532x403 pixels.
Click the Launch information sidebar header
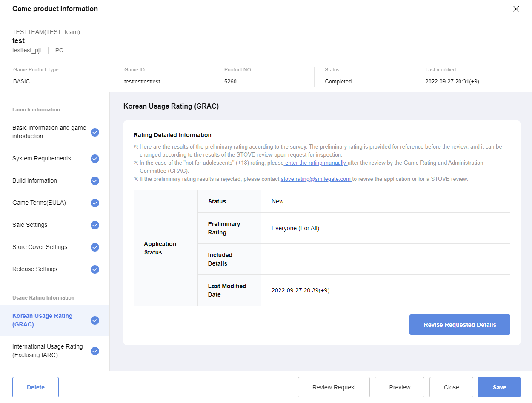coord(36,110)
